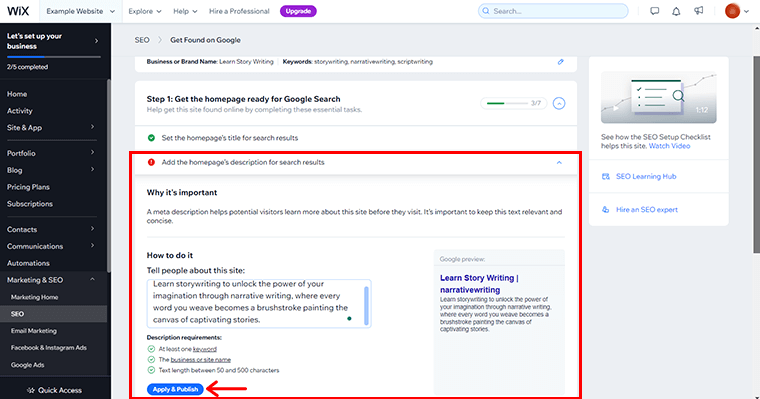Click the Hire an SEO expert link

coord(647,209)
